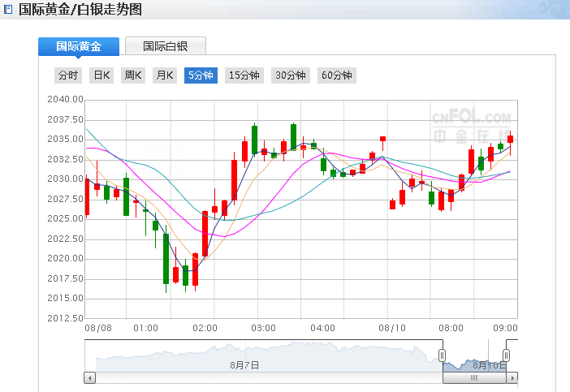This screenshot has height=392, width=570.
Task: Select the 日K chart view
Action: click(101, 75)
